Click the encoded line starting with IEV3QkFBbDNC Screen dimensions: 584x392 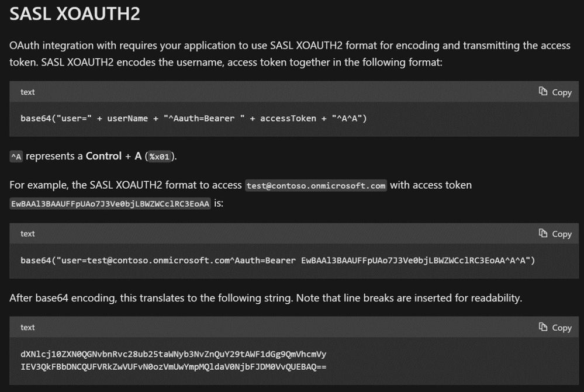point(173,367)
